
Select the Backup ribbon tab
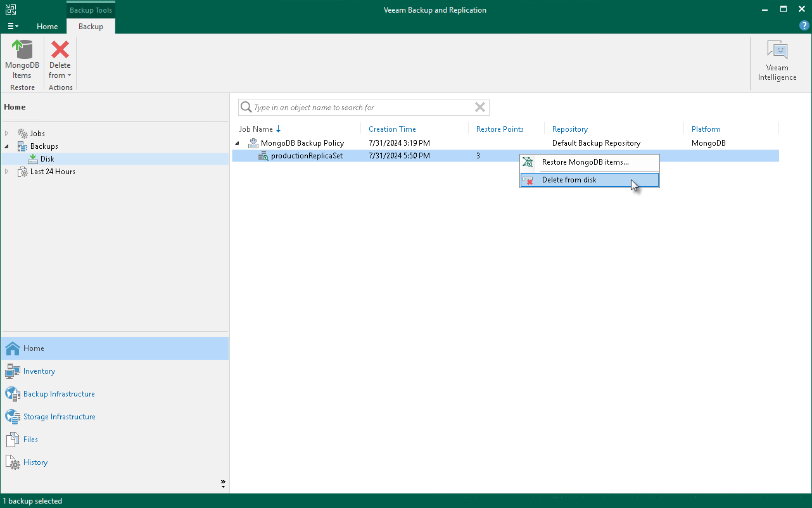(x=91, y=27)
